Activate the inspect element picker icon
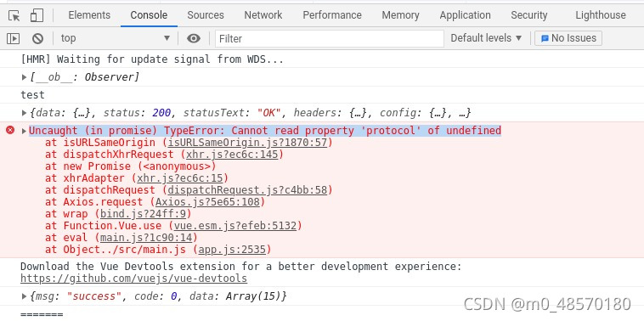This screenshot has height=321, width=644. [x=14, y=15]
